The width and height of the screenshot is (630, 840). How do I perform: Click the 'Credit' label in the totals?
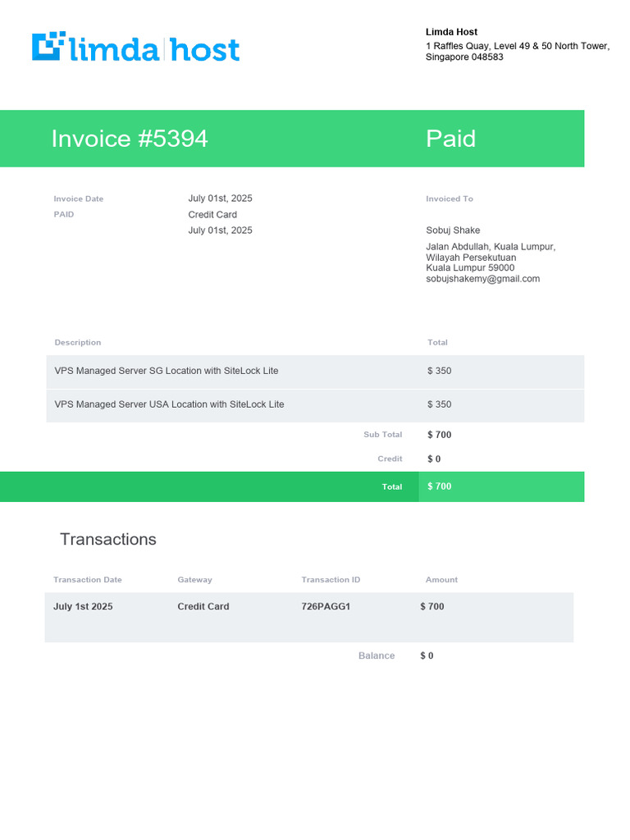click(x=390, y=459)
